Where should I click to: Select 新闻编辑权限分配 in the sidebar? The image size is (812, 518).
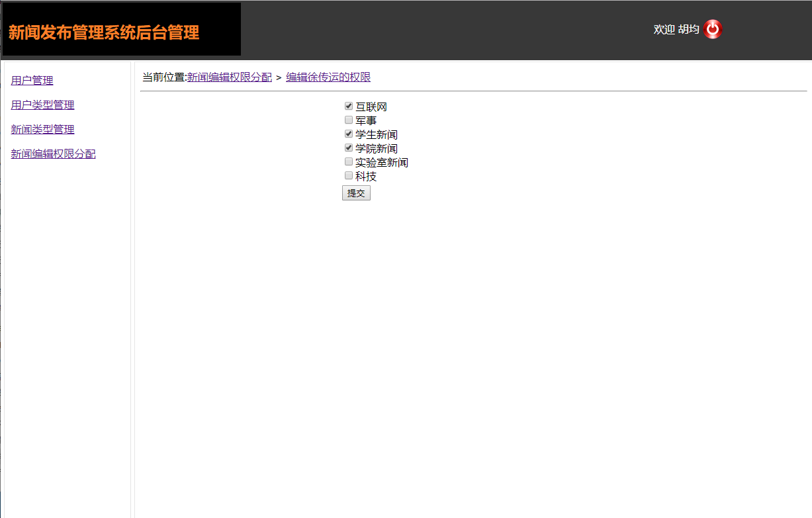(x=53, y=153)
